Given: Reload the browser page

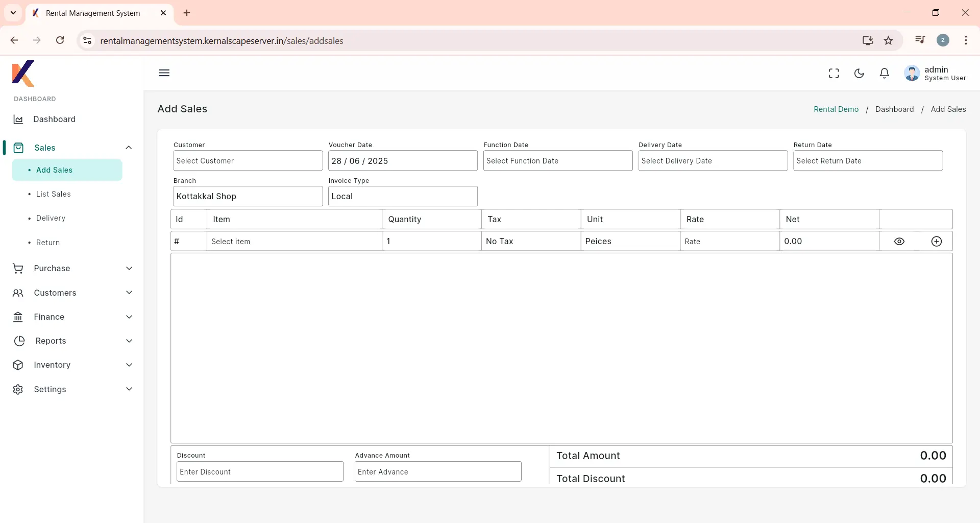Looking at the screenshot, I should tap(60, 40).
